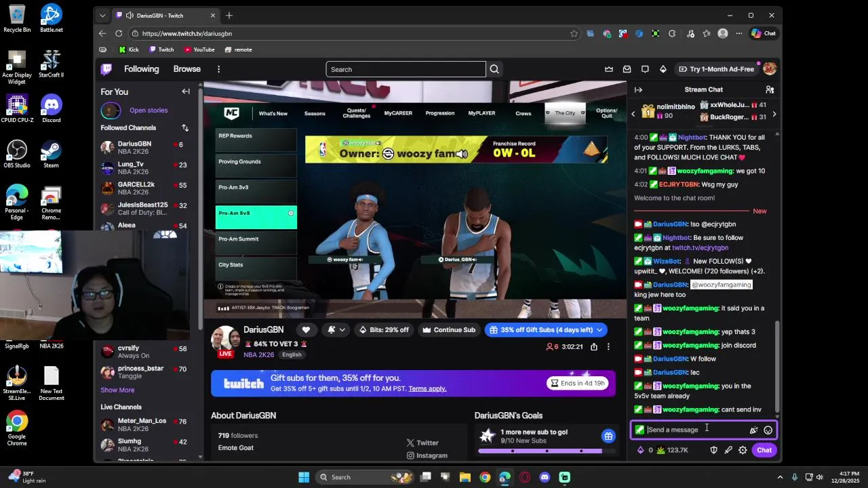Screen dimensions: 868x488
Task: Open Twitter social link
Action: point(422,443)
